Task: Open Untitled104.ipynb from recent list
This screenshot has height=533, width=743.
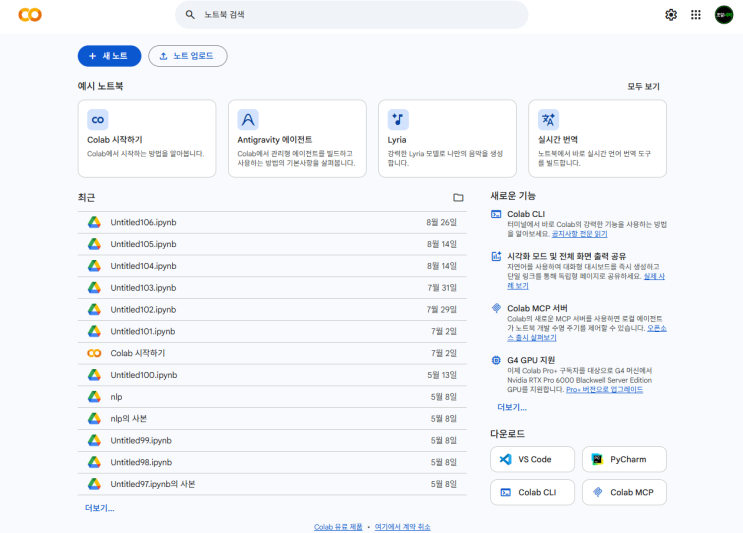Action: tap(272, 266)
